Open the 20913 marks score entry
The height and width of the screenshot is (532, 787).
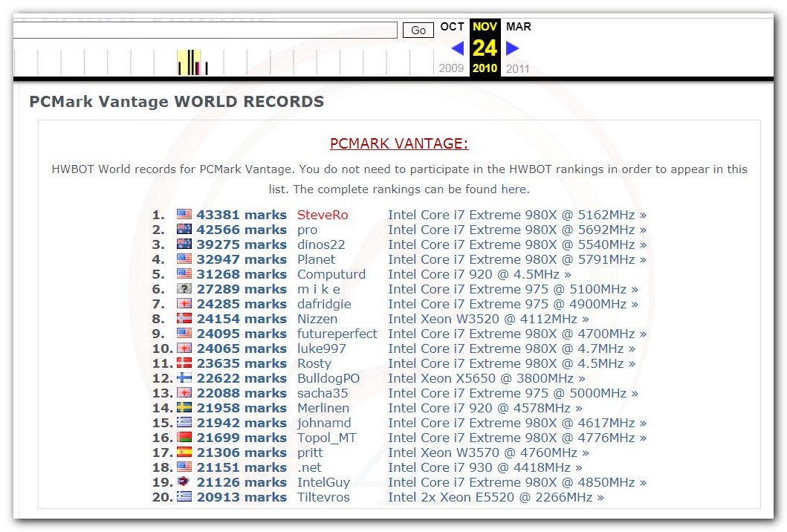[x=242, y=497]
